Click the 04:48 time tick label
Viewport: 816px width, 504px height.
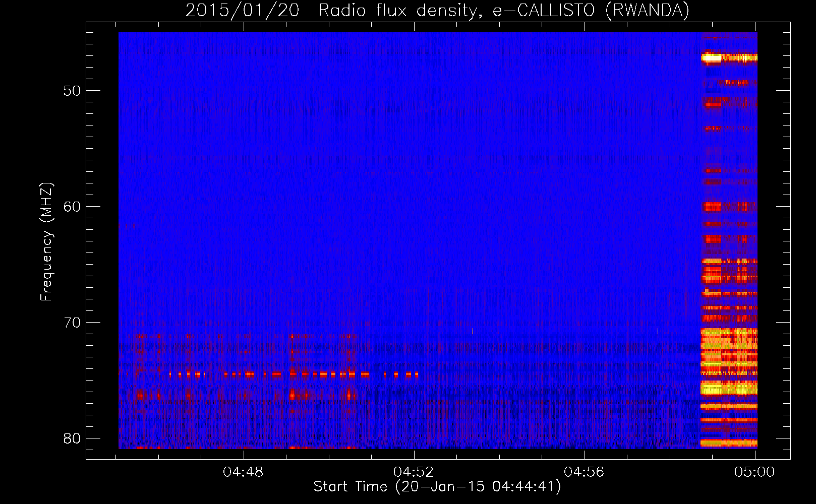[x=244, y=472]
